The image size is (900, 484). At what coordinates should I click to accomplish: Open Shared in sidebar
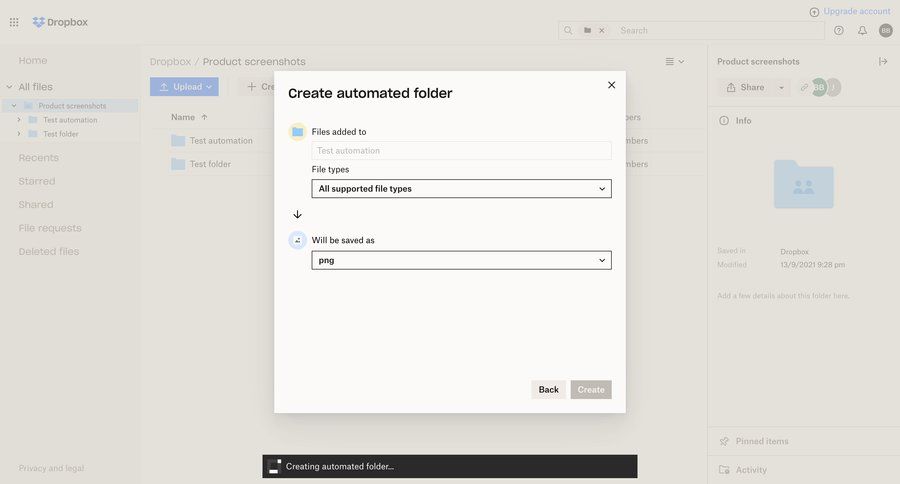pos(36,204)
